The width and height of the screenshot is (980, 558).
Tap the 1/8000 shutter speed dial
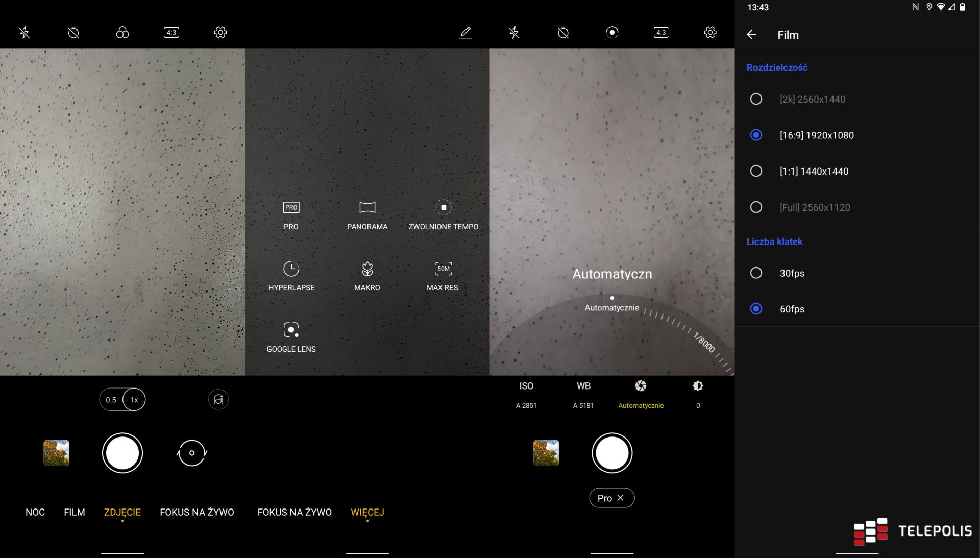(704, 342)
